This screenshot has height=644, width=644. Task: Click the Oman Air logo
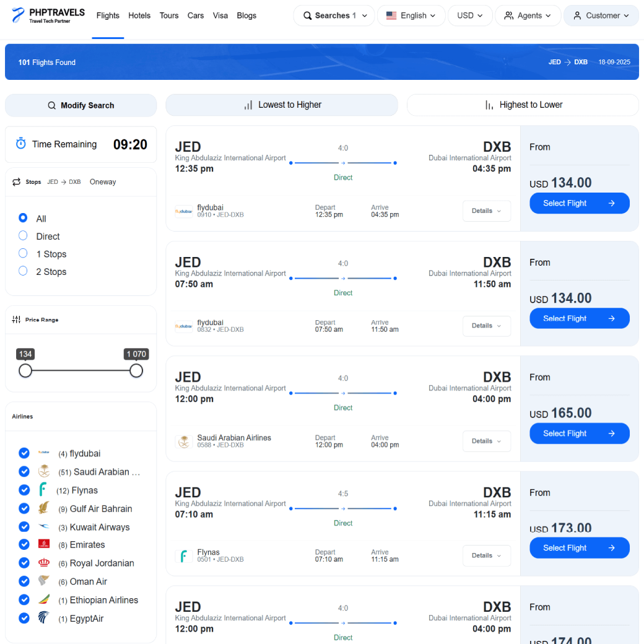(x=43, y=580)
